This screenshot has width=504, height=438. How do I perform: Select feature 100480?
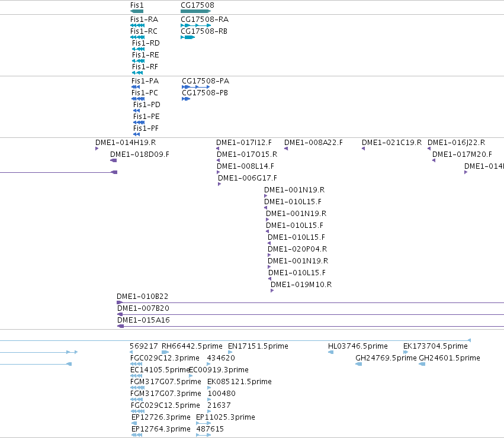[221, 394]
